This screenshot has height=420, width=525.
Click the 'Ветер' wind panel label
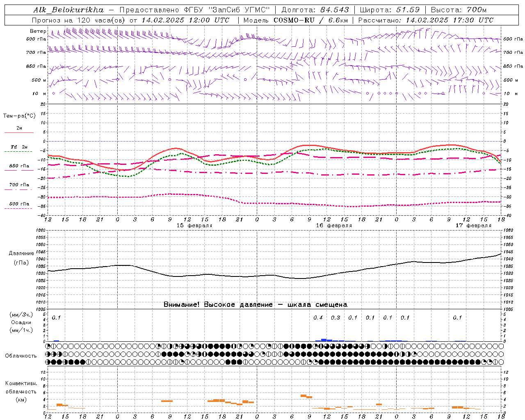(x=38, y=31)
